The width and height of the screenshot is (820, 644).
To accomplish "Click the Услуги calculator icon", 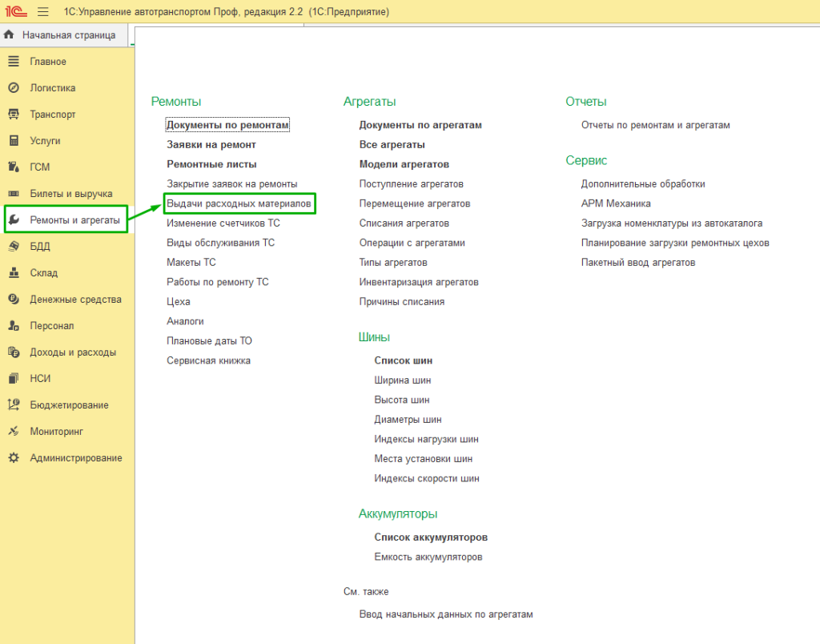I will pyautogui.click(x=14, y=141).
